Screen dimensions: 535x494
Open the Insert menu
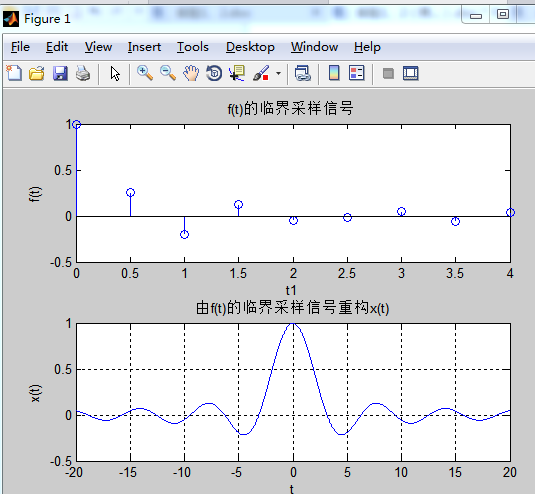tap(144, 47)
